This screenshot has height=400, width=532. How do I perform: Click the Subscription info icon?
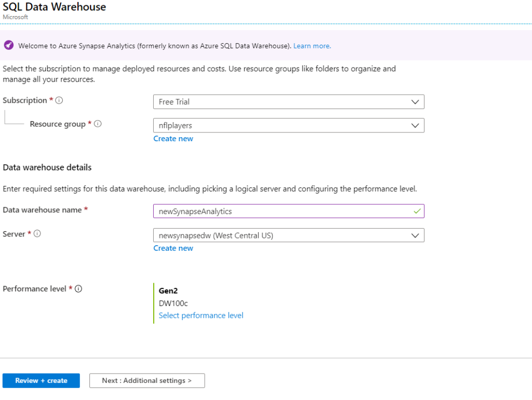(59, 100)
